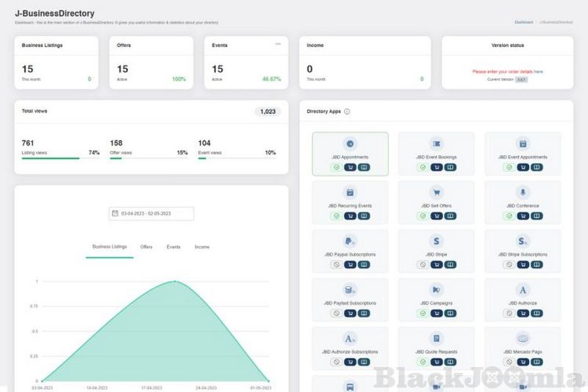Viewport: 588px width, 392px height.
Task: Toggle the disabled status under JBD Paypal Subscriptions
Action: (336, 265)
